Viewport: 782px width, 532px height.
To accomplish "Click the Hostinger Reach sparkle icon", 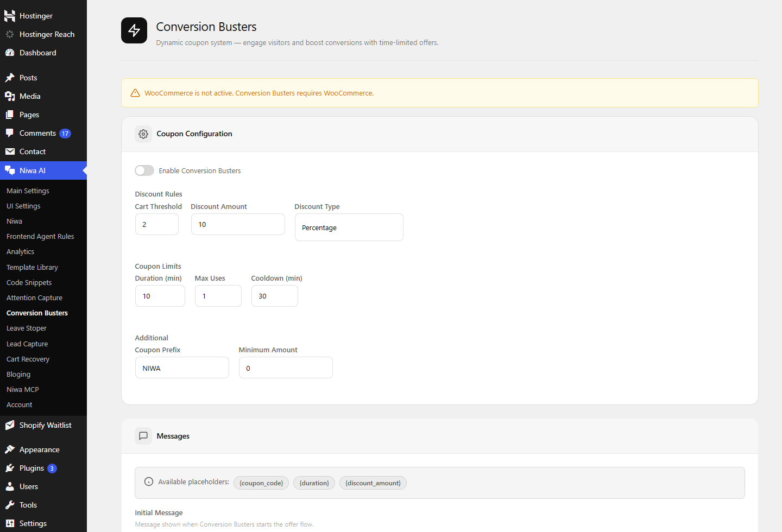I will 10,34.
